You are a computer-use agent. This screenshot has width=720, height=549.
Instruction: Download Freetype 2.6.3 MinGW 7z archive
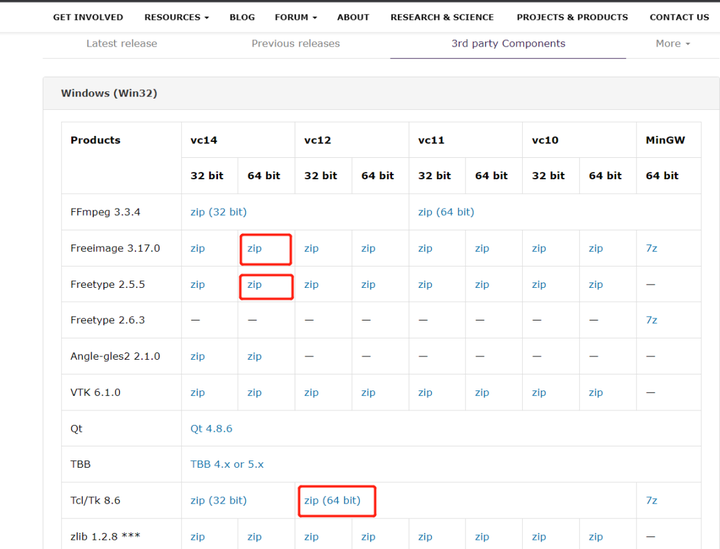tap(651, 320)
